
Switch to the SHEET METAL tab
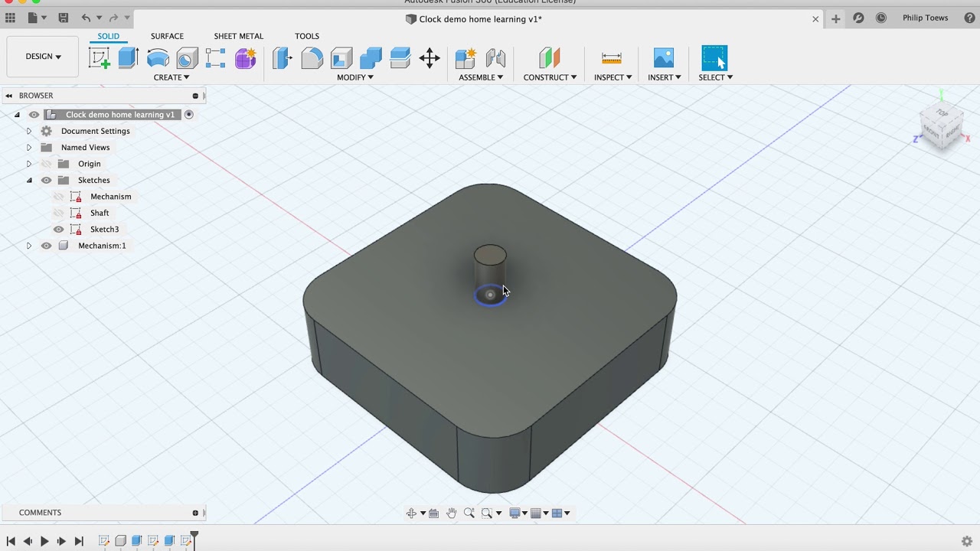click(238, 36)
